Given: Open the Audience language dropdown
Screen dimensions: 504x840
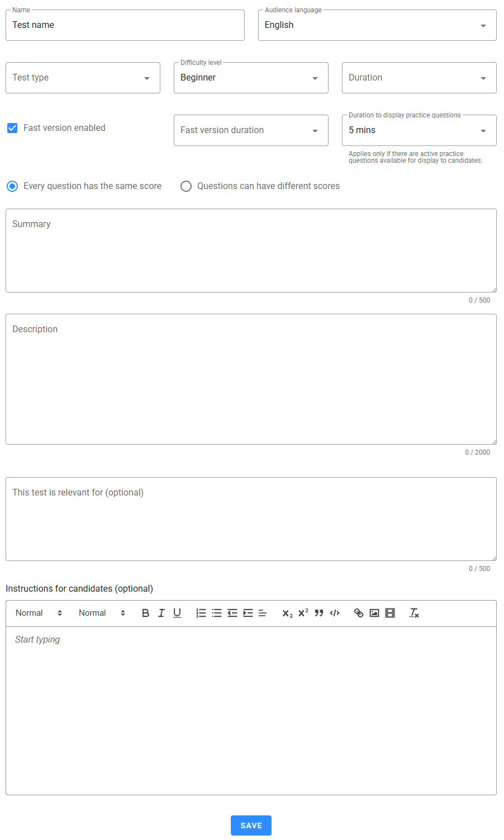Looking at the screenshot, I should pyautogui.click(x=377, y=25).
